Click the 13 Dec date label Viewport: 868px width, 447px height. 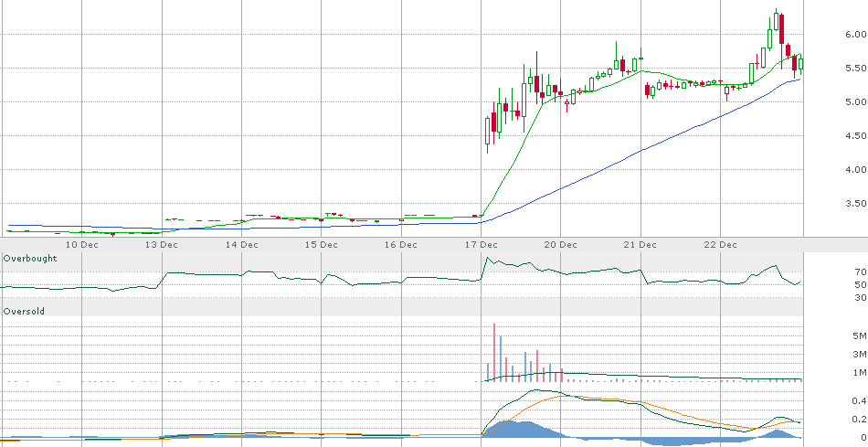coord(163,244)
